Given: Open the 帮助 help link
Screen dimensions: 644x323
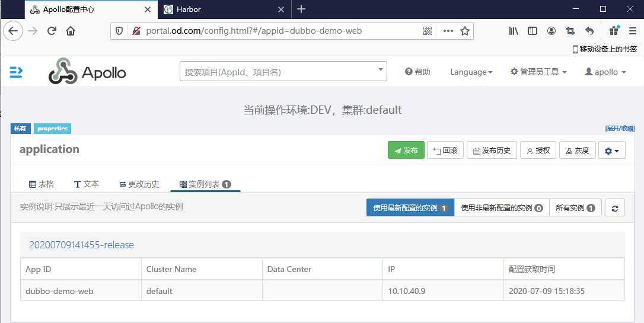Looking at the screenshot, I should coord(417,72).
